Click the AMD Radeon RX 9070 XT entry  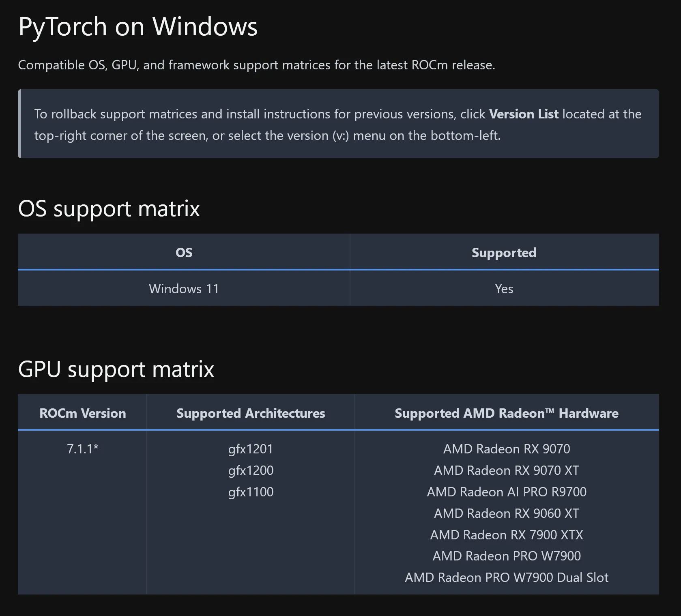507,470
